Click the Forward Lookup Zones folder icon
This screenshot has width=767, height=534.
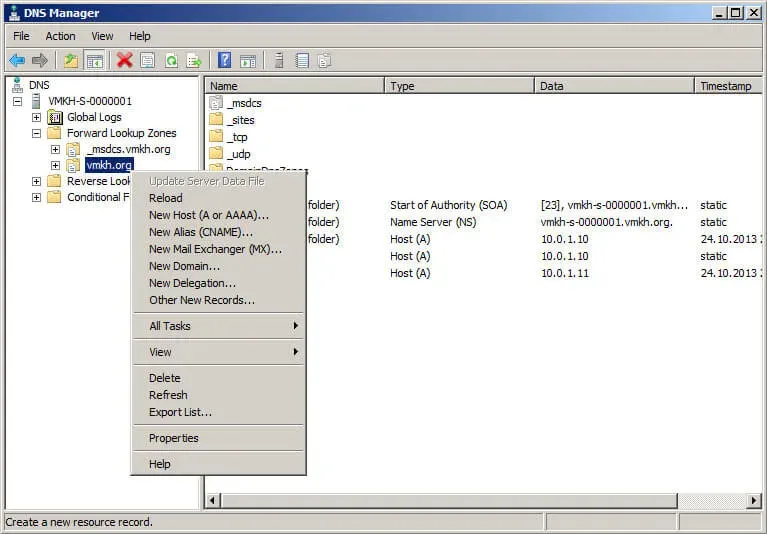[54, 133]
